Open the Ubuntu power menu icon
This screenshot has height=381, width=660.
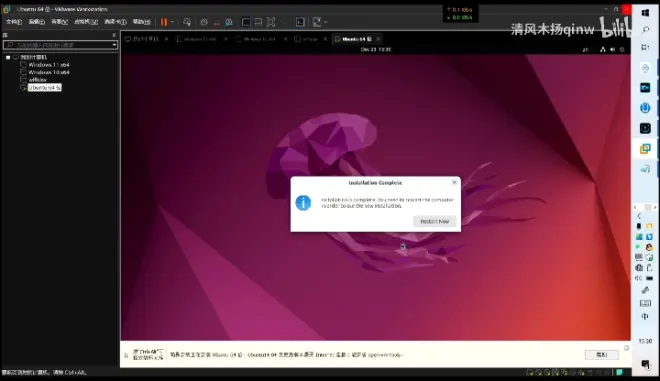[622, 49]
